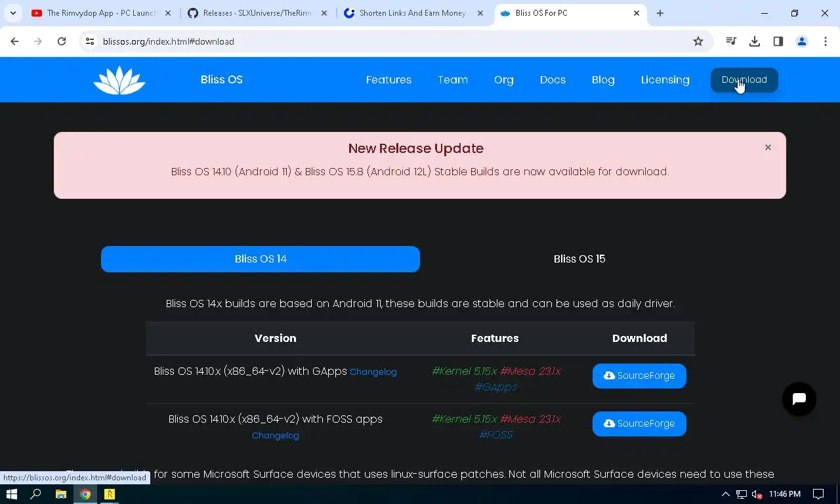The height and width of the screenshot is (504, 840).
Task: Click the #GApps feature tag
Action: pos(496,387)
